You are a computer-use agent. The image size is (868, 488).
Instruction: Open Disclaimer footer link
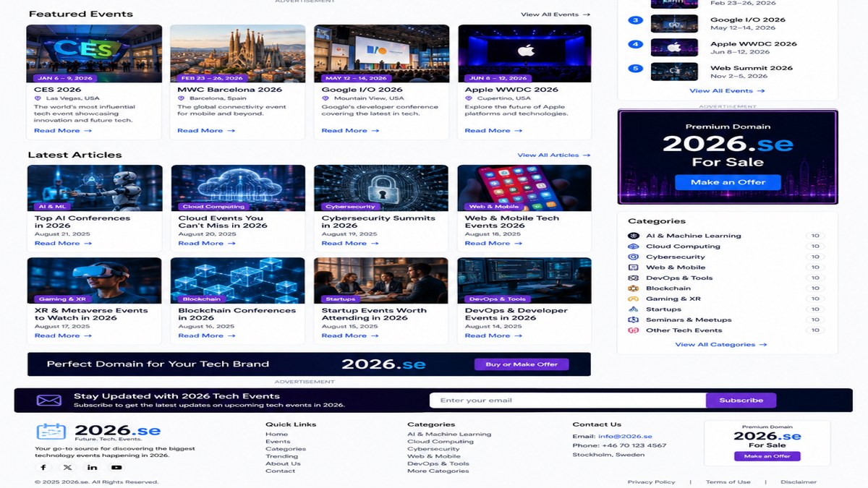[799, 482]
